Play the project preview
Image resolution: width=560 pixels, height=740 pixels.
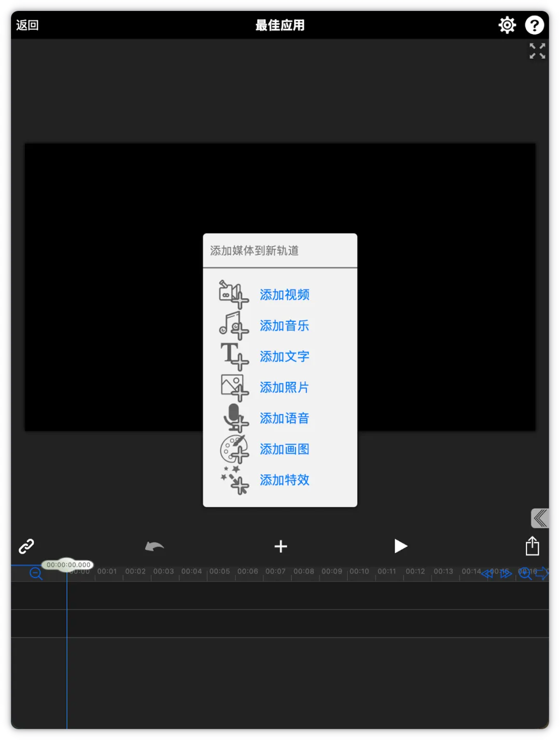point(400,546)
